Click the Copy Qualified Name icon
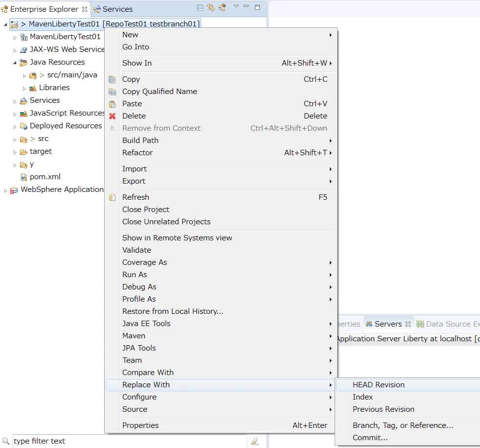This screenshot has width=480, height=448. (113, 92)
